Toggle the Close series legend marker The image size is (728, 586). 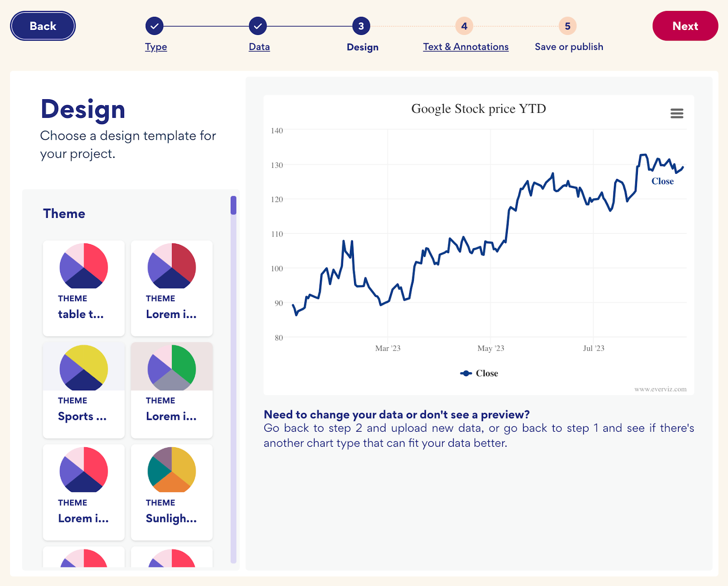pos(466,374)
